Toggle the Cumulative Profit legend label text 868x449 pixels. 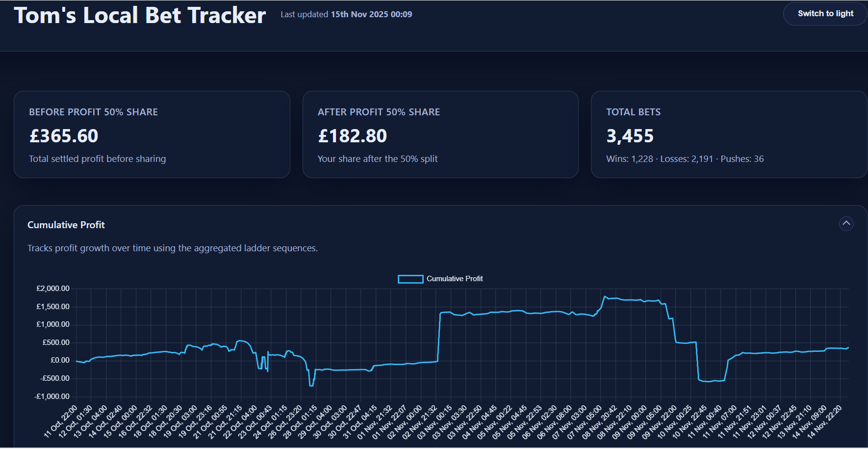tap(455, 279)
